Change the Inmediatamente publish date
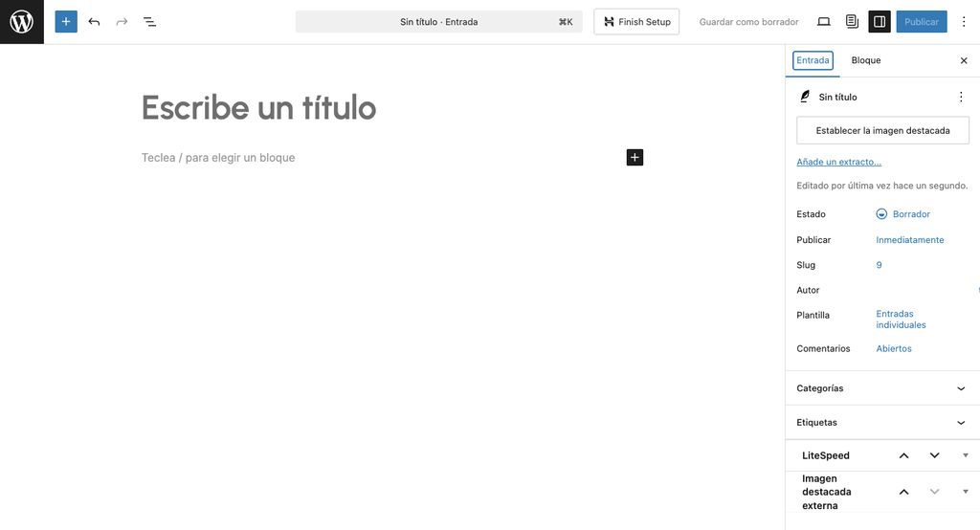This screenshot has width=980, height=530. 909,240
